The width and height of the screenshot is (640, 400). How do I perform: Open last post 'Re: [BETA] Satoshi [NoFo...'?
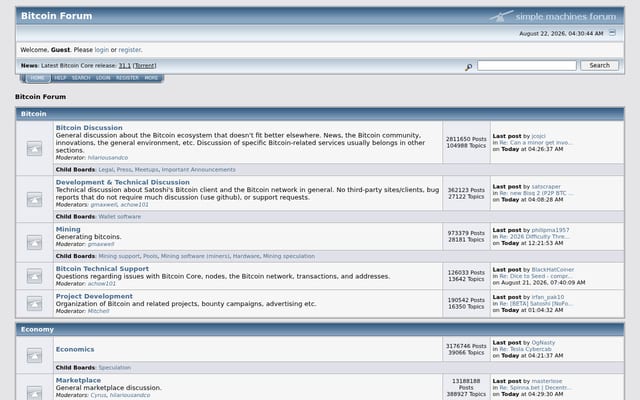536,304
